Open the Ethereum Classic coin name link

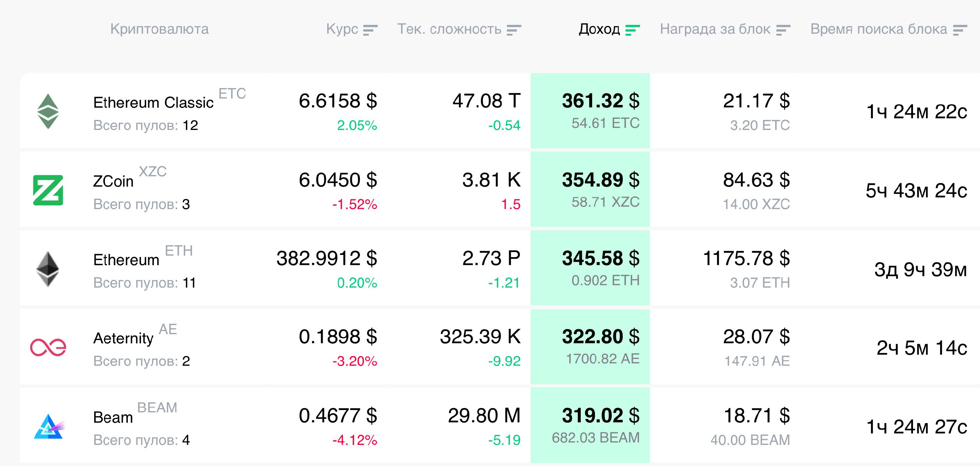coord(153,103)
